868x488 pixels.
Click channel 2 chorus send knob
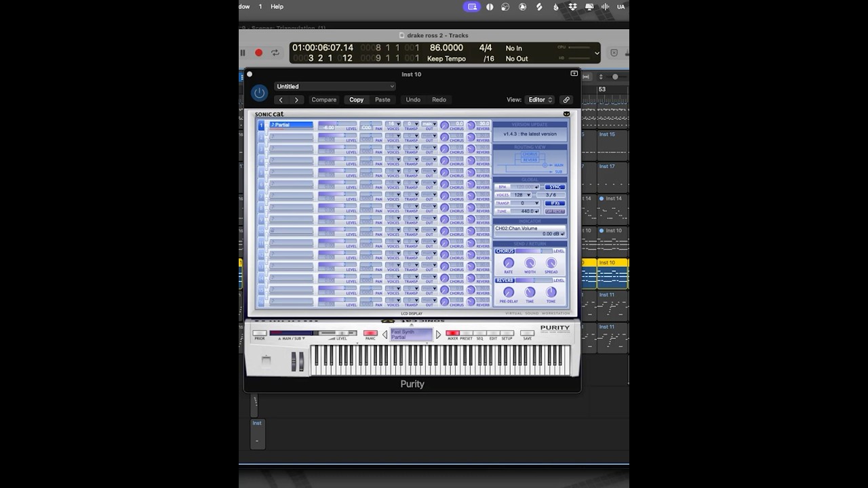(x=444, y=137)
